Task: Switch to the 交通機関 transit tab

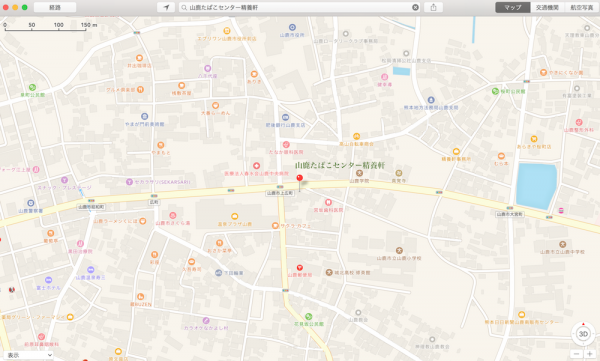Action: coord(547,7)
